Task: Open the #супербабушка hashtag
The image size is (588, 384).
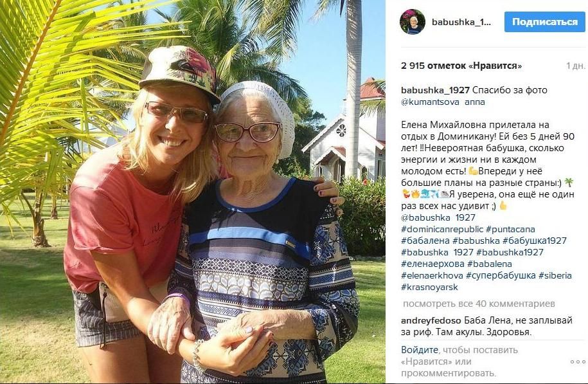Action: tap(501, 276)
